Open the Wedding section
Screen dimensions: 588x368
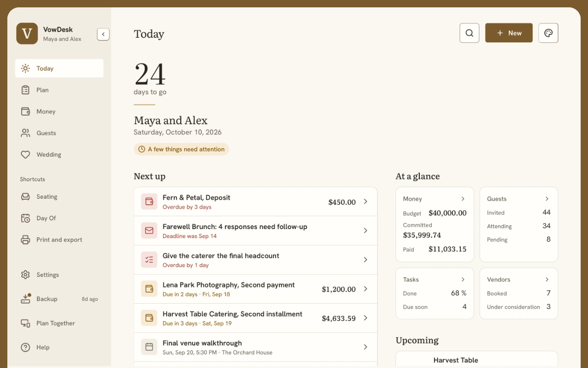click(x=59, y=155)
